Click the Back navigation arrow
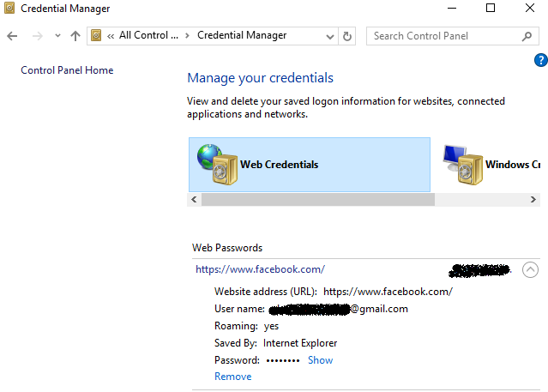548x392 pixels. point(12,36)
